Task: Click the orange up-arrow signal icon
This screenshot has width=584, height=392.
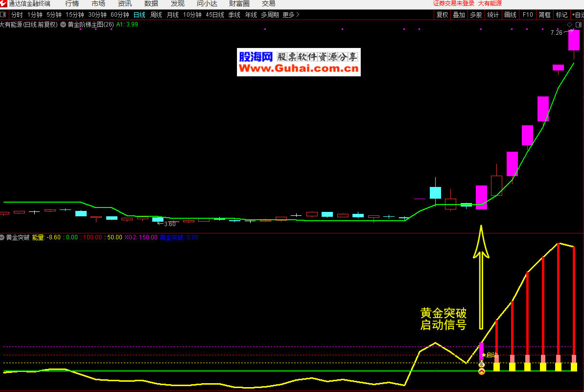Action: click(481, 371)
